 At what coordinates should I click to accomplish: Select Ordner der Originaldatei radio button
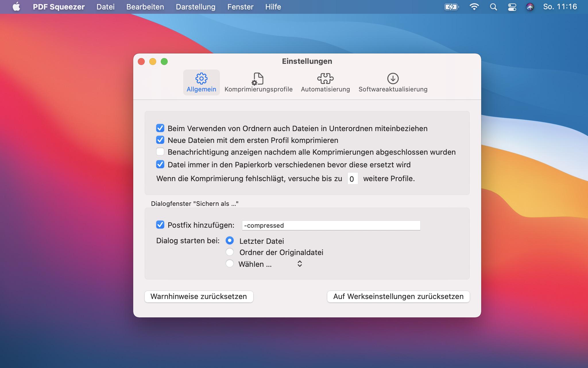point(229,252)
